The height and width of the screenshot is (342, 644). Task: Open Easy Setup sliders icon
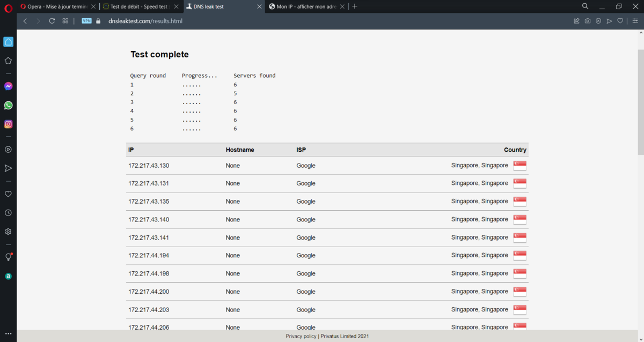[x=635, y=21]
